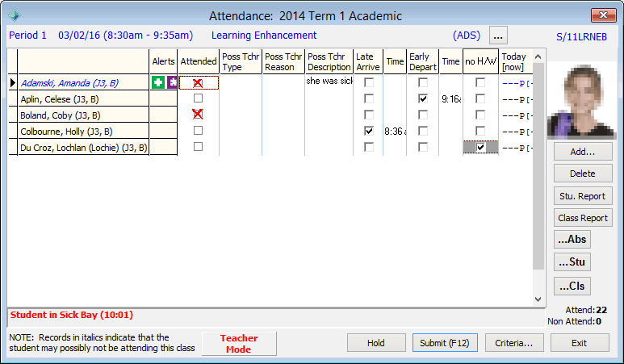Click the Hold button
The image size is (624, 364).
coord(376,343)
